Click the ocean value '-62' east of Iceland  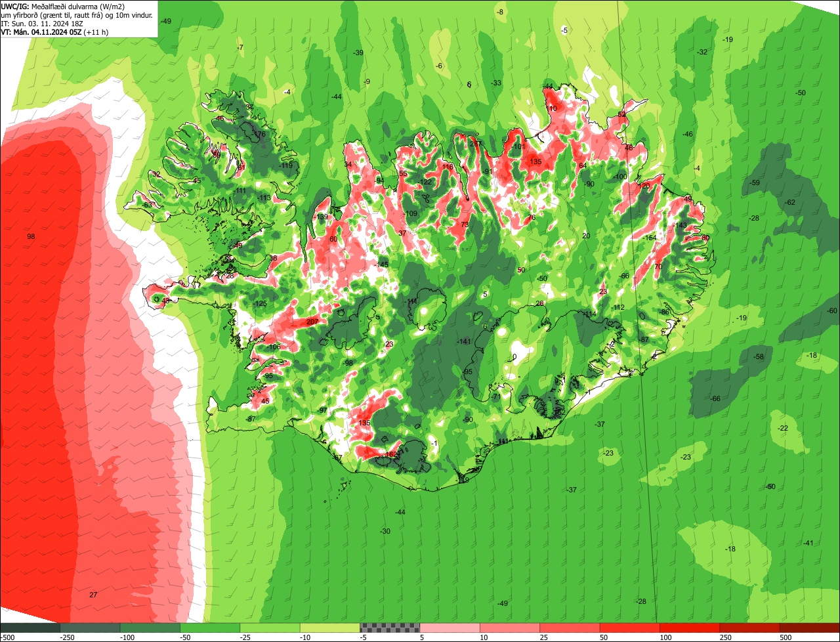click(x=790, y=202)
